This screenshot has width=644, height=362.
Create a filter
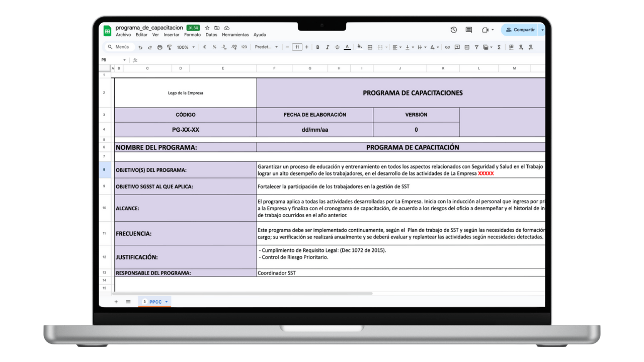tap(476, 47)
